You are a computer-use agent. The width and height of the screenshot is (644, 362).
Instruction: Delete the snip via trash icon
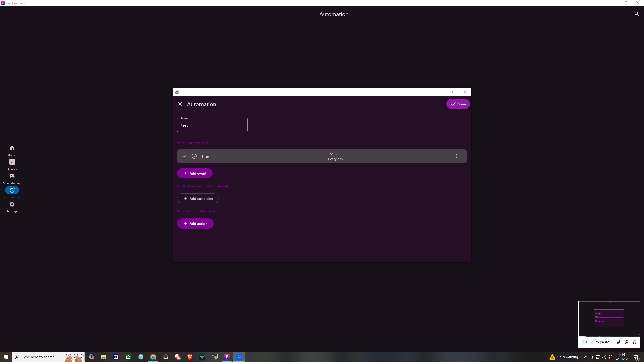point(634,342)
